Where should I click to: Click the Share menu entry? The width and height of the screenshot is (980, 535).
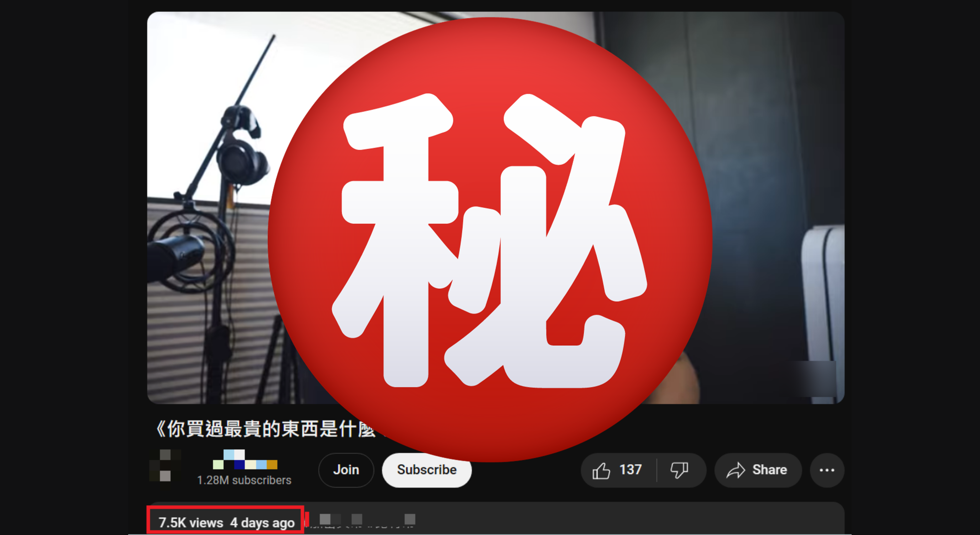(x=758, y=470)
